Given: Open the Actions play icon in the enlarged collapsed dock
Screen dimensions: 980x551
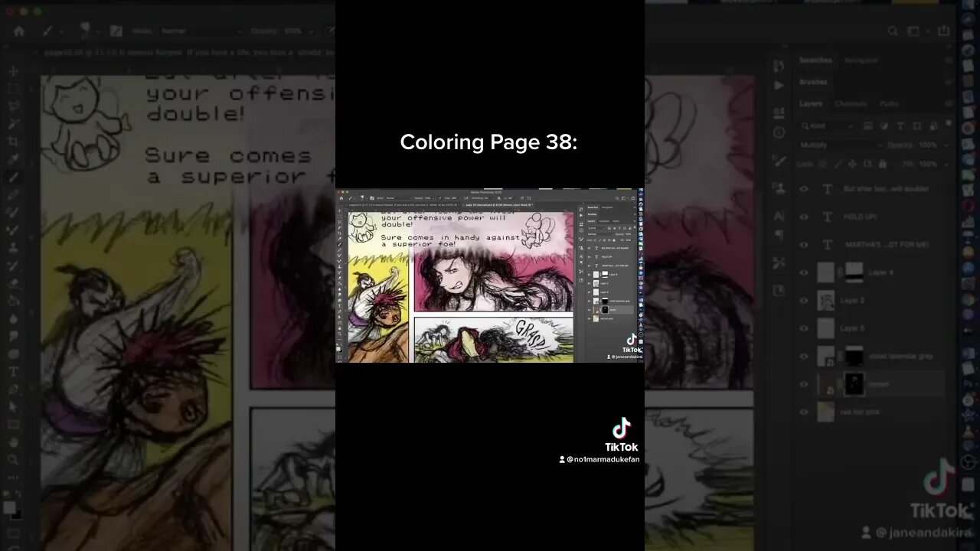Looking at the screenshot, I should (779, 84).
